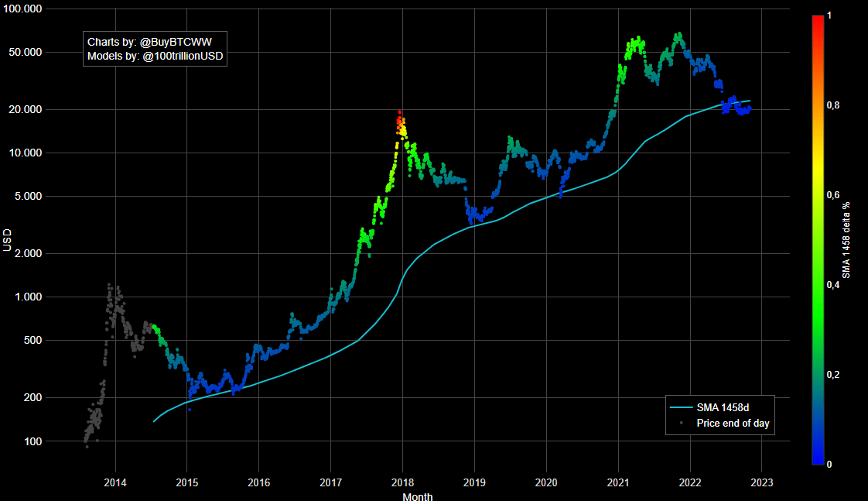Click the 2014 x-axis label
This screenshot has height=501, width=868.
(x=115, y=482)
